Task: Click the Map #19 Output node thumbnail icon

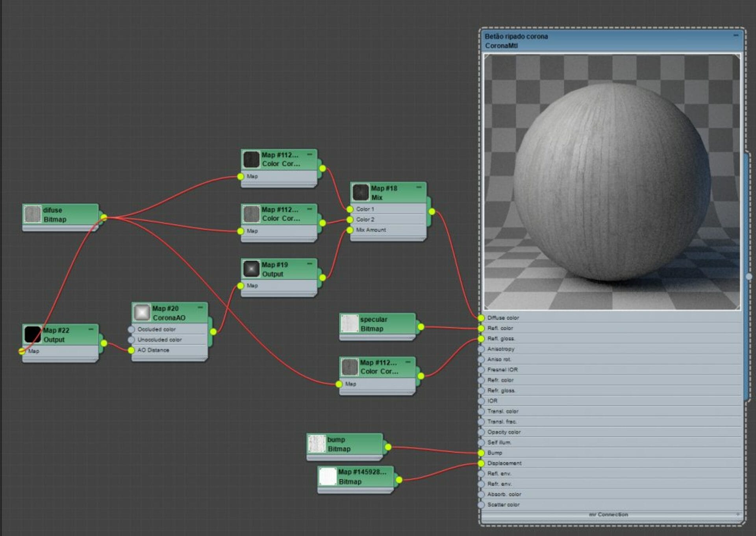Action: 251,269
